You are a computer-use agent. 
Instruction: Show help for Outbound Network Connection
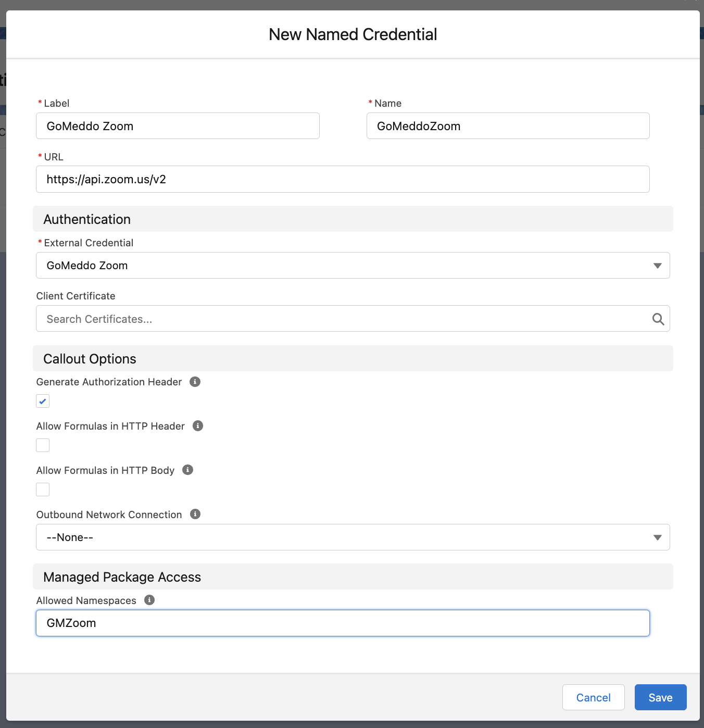coord(195,514)
